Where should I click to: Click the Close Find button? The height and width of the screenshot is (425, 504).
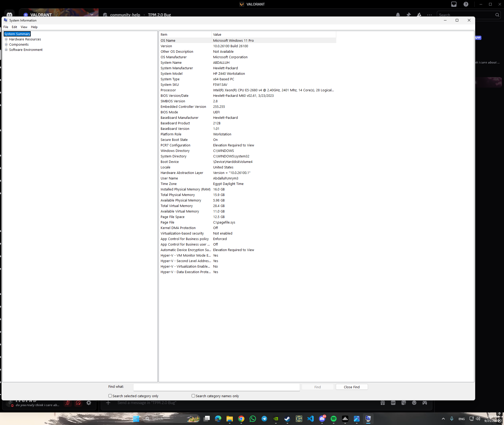point(351,387)
